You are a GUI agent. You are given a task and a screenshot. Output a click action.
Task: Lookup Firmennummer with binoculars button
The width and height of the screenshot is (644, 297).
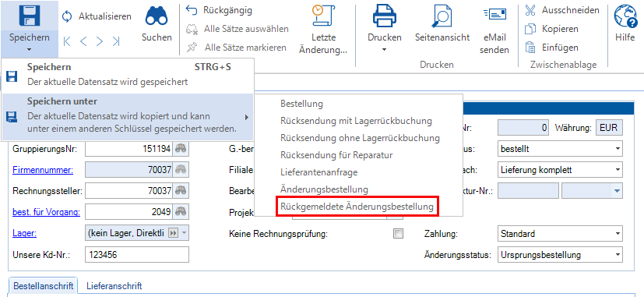[x=181, y=169]
